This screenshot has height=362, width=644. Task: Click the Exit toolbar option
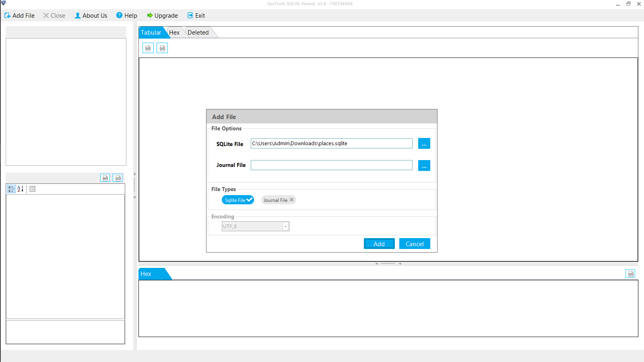[x=196, y=16]
